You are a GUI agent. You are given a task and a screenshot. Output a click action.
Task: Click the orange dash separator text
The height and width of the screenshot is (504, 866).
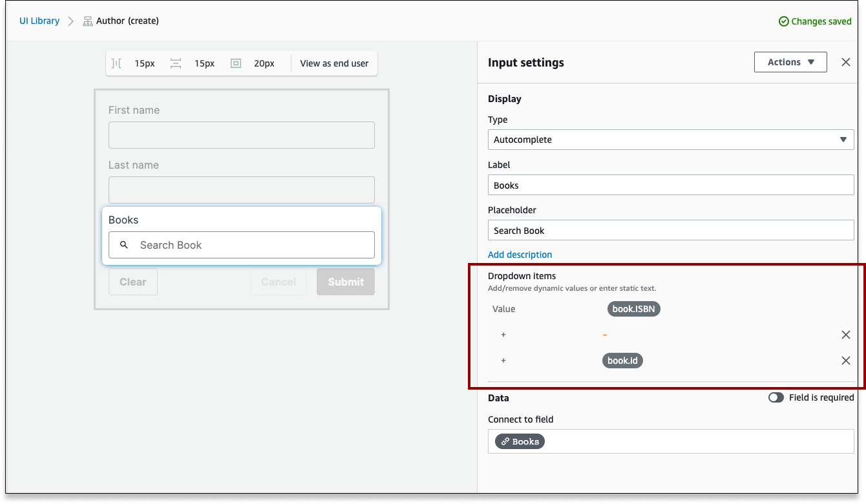(605, 335)
